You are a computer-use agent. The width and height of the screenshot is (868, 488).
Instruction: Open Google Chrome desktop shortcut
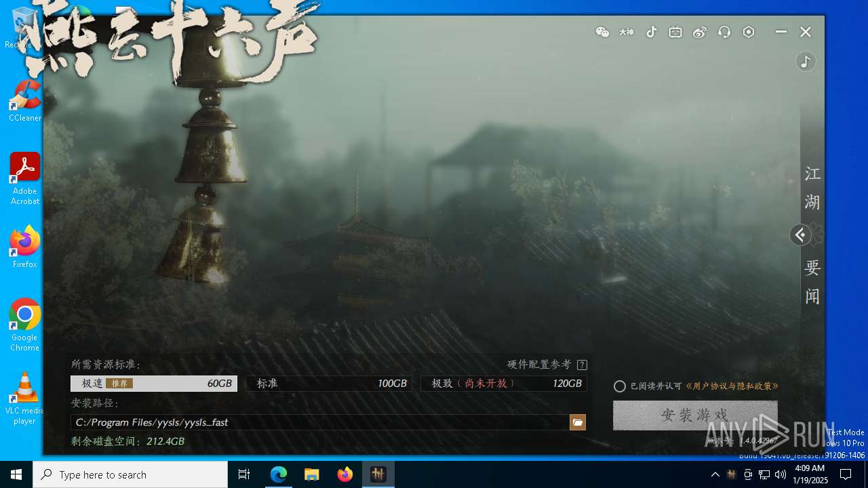[x=24, y=325]
